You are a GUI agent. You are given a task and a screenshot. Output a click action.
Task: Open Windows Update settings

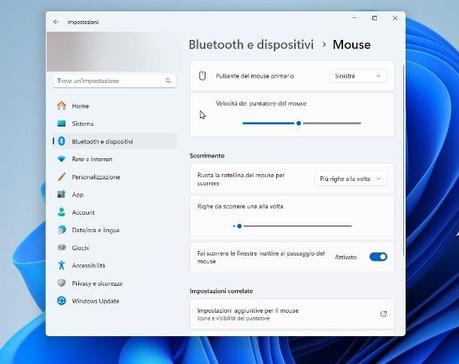[114, 301]
